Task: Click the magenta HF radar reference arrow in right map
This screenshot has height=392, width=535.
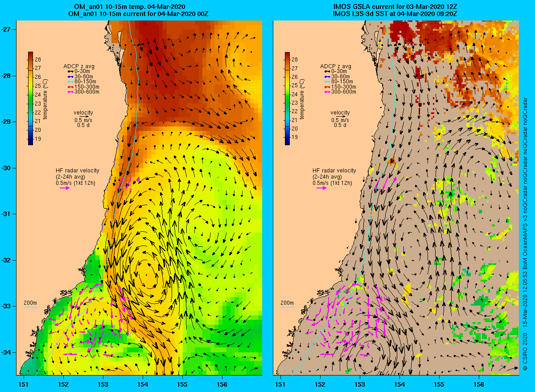Action: click(x=321, y=188)
